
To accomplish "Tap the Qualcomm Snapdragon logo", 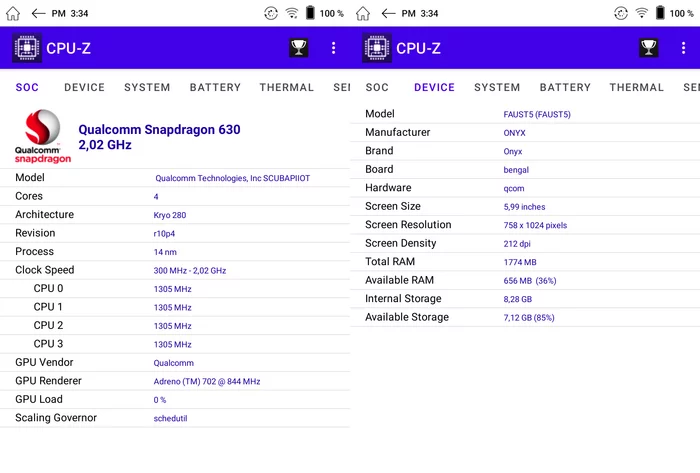I will click(x=43, y=136).
